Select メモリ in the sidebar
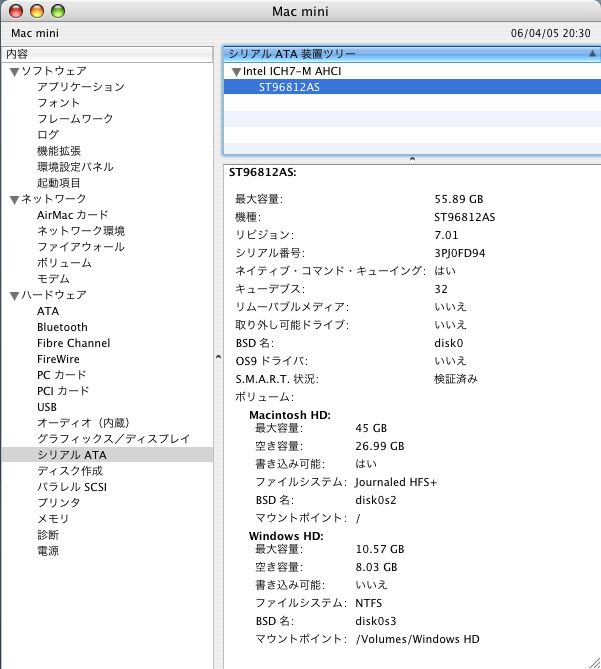 coord(52,519)
